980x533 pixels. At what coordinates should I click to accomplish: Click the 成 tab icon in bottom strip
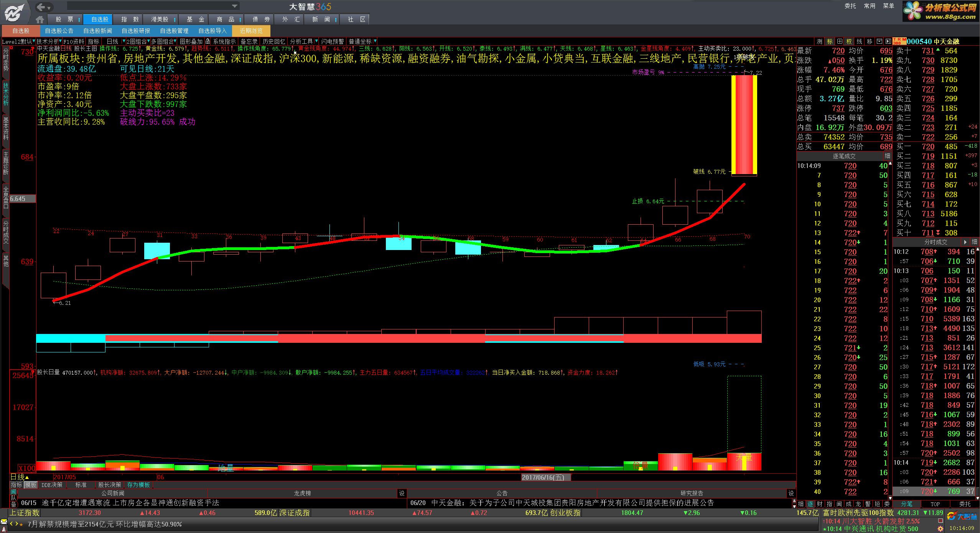848,504
